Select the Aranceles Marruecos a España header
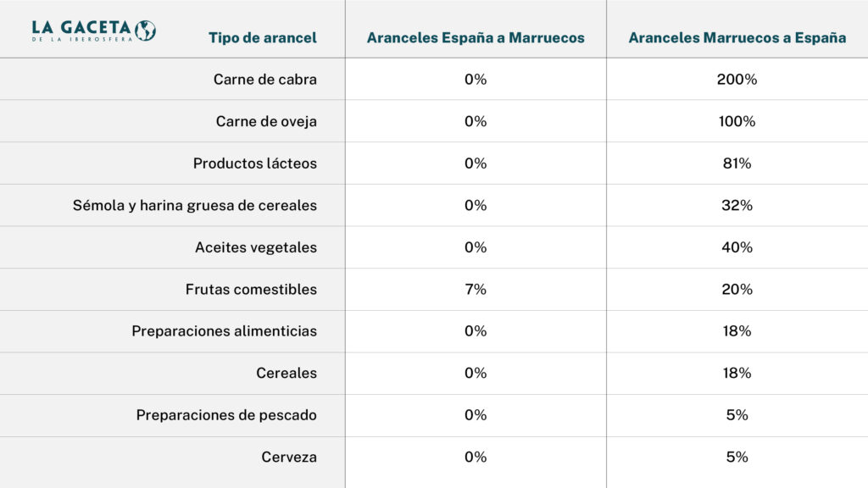Screen dimensions: 868x488 click(x=737, y=37)
